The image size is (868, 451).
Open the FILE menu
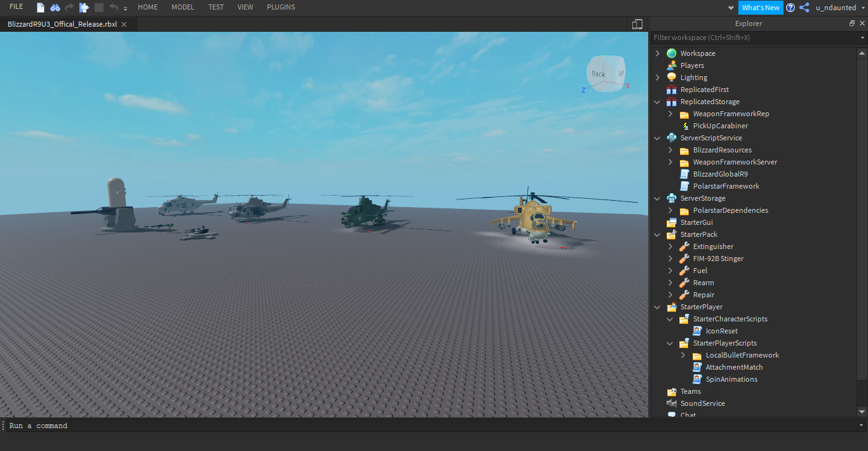(17, 7)
